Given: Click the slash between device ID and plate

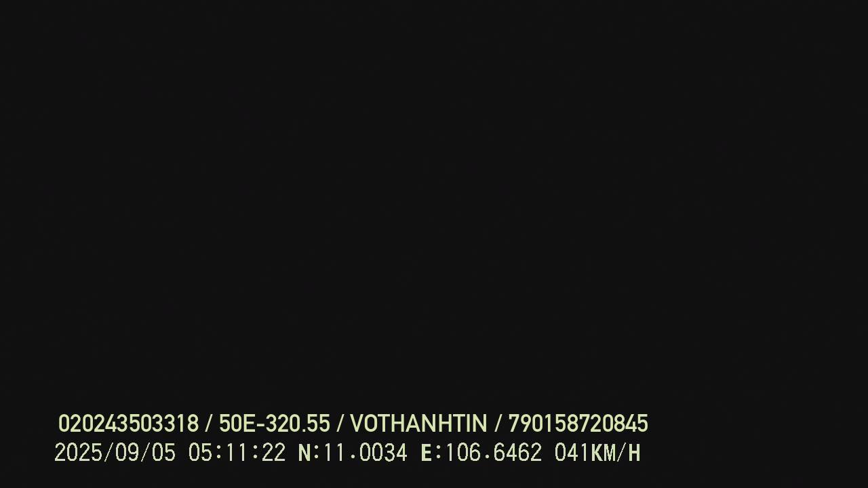Looking at the screenshot, I should tap(208, 424).
